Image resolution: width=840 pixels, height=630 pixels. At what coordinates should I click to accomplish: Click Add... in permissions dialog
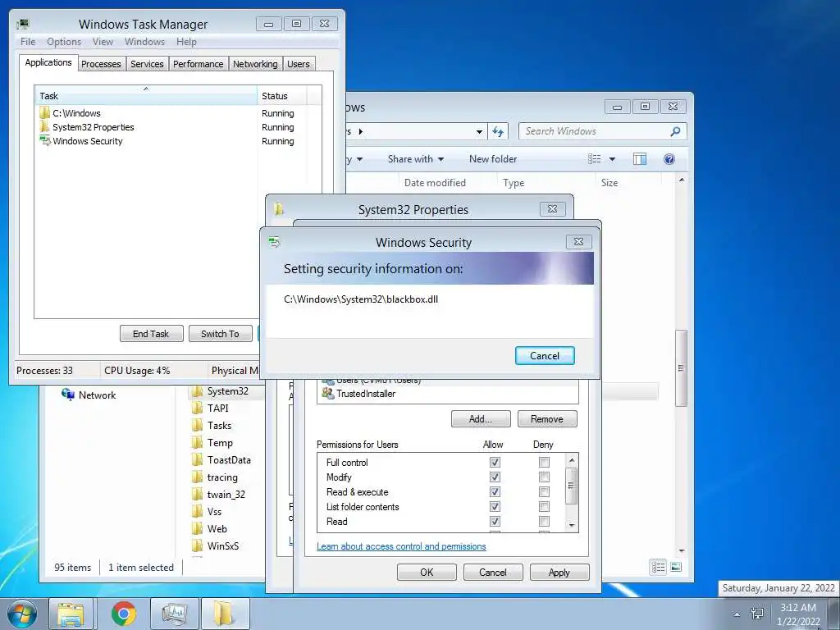(481, 419)
